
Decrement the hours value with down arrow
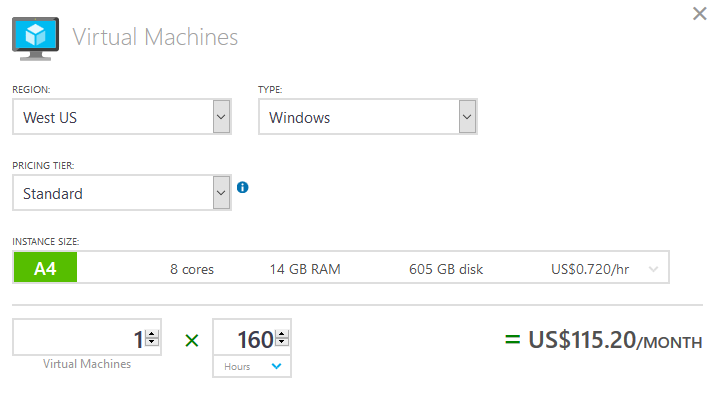tap(282, 344)
